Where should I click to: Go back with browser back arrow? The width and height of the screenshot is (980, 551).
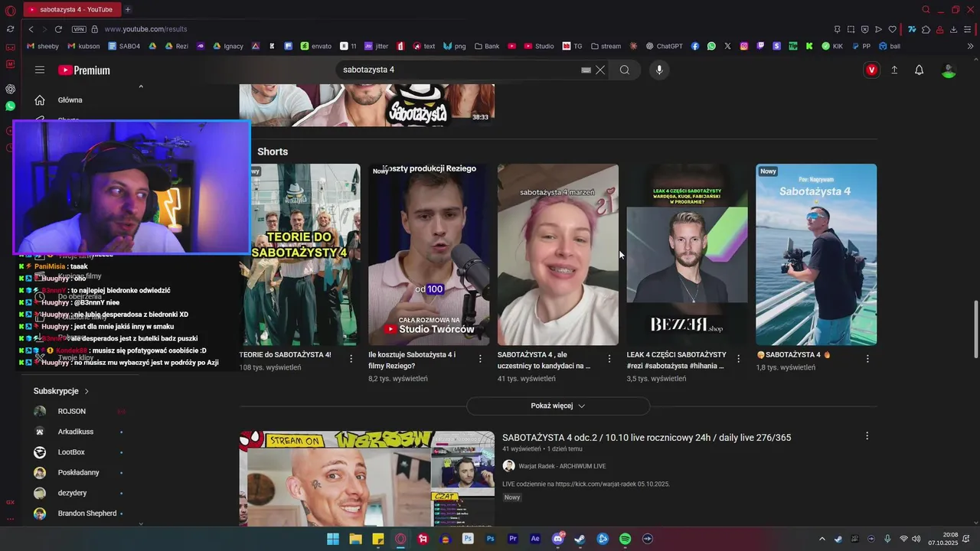pyautogui.click(x=31, y=29)
